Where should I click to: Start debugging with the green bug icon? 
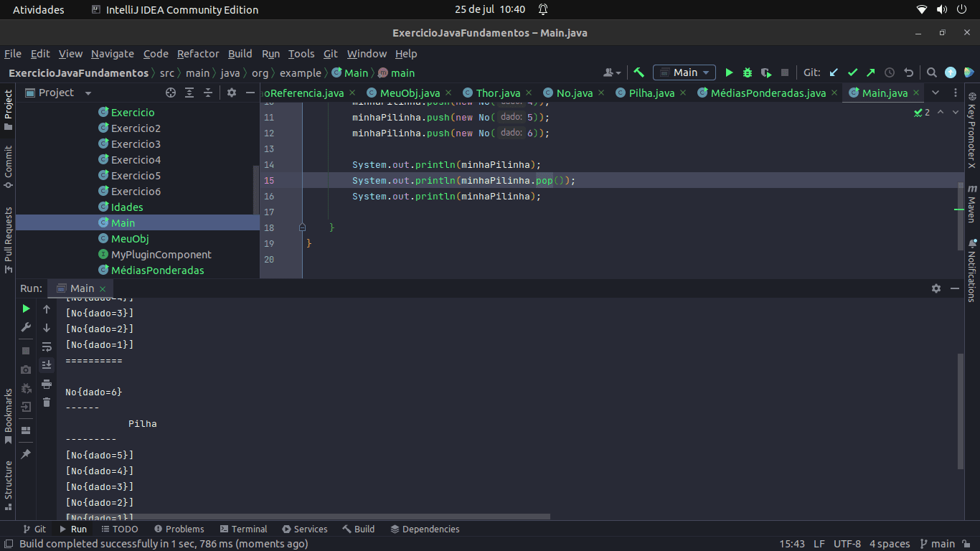(x=748, y=72)
